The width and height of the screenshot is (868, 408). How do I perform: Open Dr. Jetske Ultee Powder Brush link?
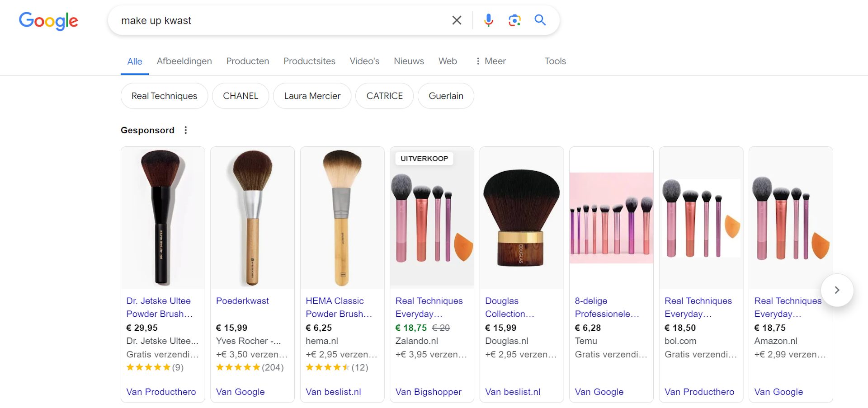coord(160,307)
